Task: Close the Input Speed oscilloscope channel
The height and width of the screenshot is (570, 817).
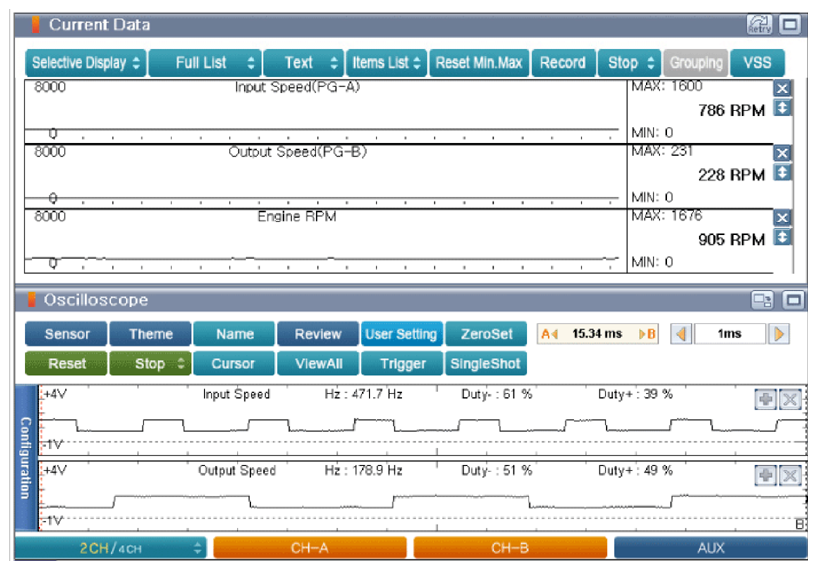Action: [x=790, y=400]
